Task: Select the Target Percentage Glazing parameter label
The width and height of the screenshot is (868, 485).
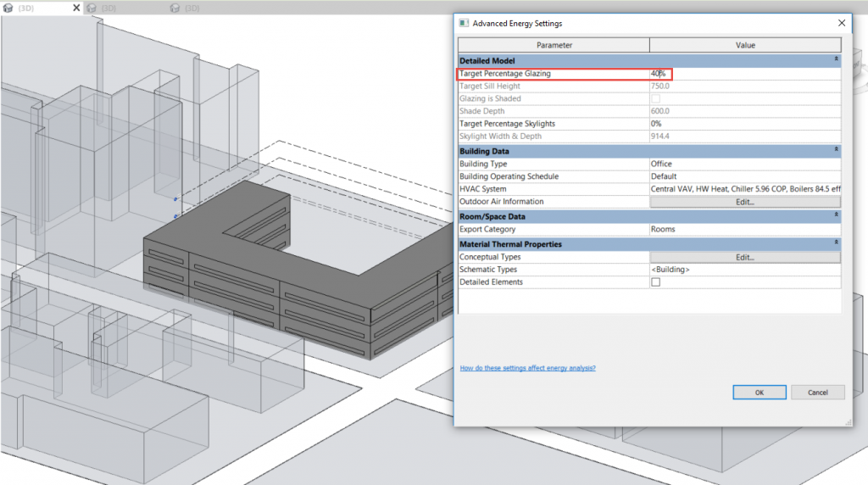Action: click(x=505, y=74)
